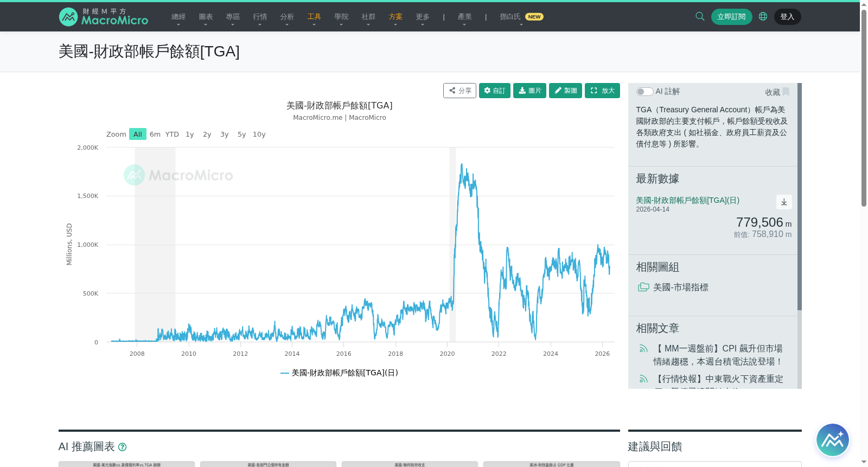Screen dimensions: 868x467
Task: Open the floating AI chart assistant icon
Action: coord(833,440)
